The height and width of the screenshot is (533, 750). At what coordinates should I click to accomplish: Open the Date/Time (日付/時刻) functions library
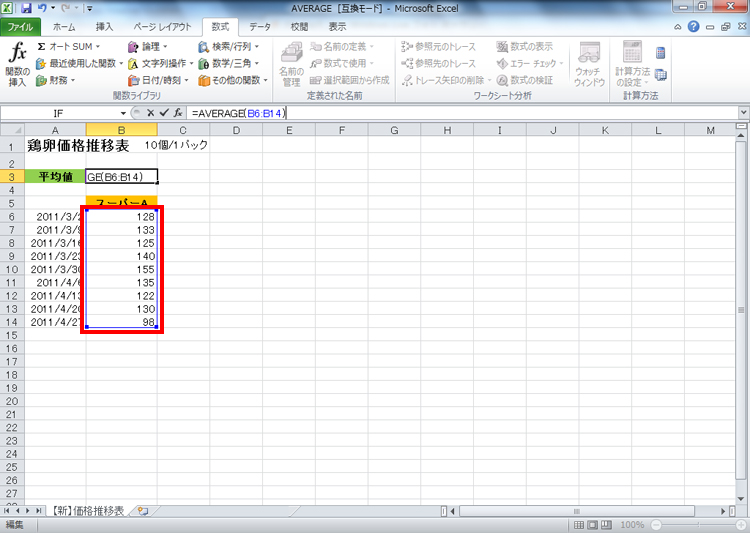pos(158,80)
